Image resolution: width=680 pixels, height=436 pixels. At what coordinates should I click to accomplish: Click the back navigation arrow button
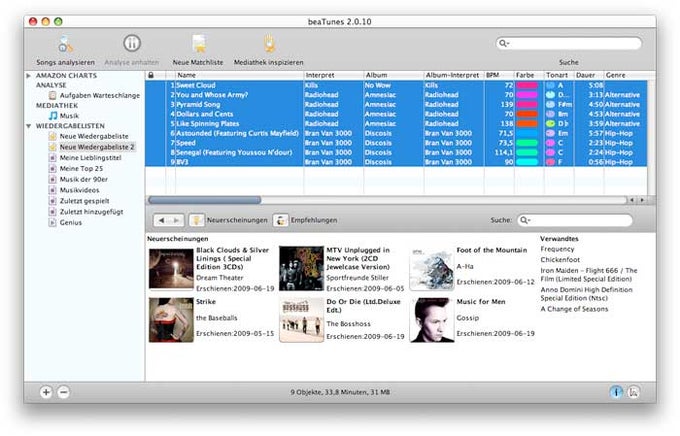(x=161, y=220)
